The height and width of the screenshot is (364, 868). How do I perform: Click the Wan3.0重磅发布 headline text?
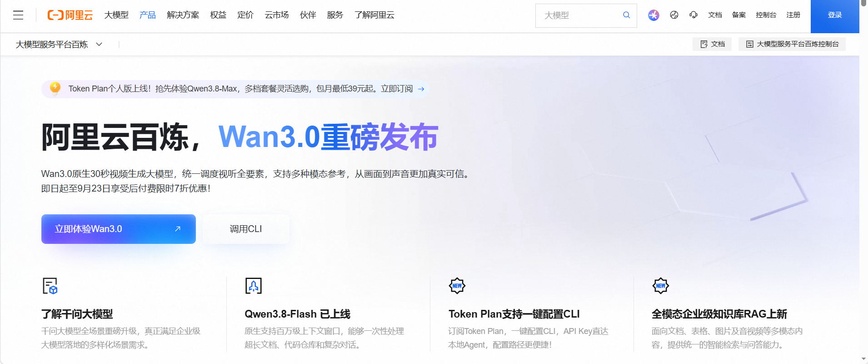click(x=328, y=136)
